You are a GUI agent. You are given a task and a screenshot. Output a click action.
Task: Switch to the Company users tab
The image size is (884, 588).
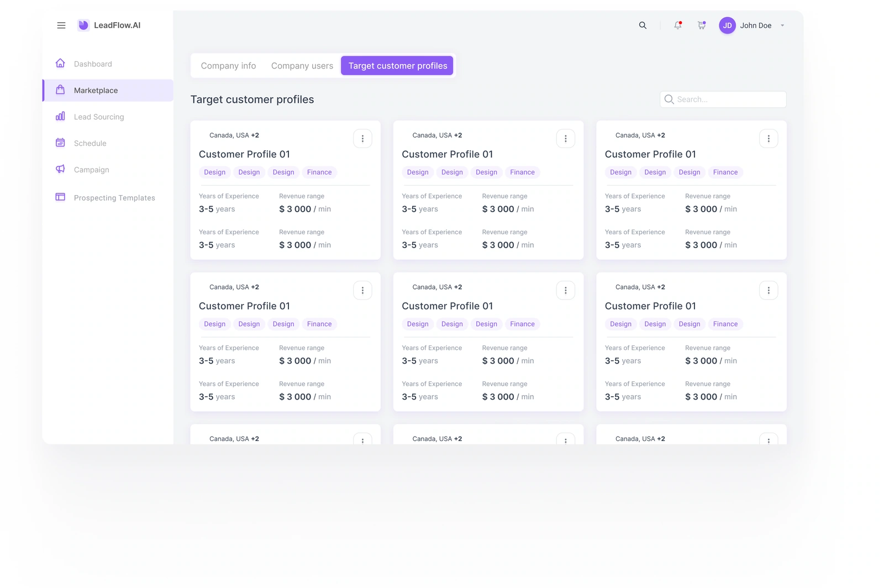pyautogui.click(x=302, y=66)
